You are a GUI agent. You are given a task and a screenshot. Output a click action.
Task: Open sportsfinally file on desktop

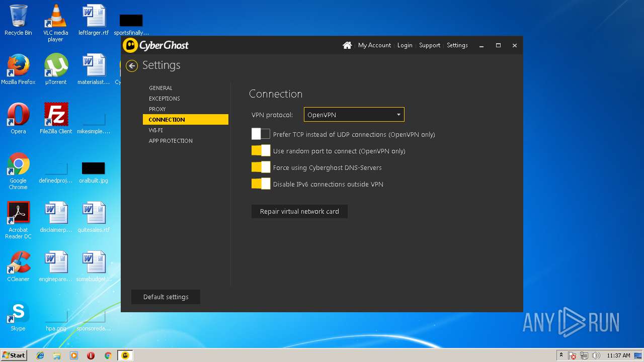point(131,24)
